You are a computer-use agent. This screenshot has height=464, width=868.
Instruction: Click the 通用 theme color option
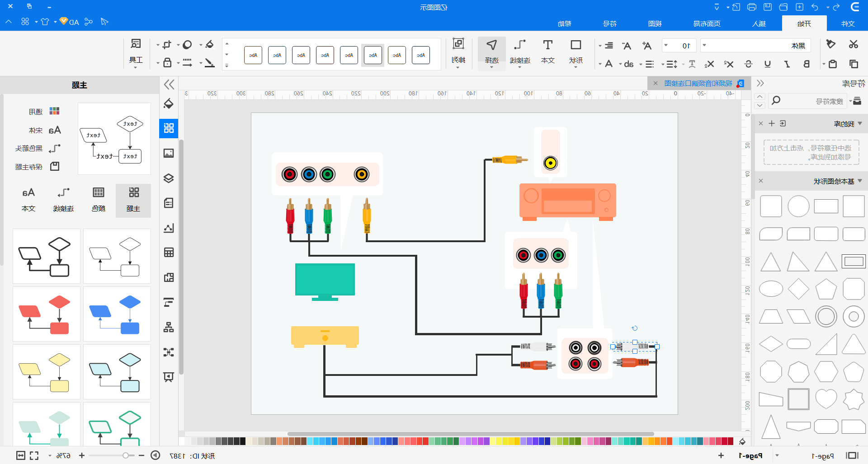pos(44,111)
